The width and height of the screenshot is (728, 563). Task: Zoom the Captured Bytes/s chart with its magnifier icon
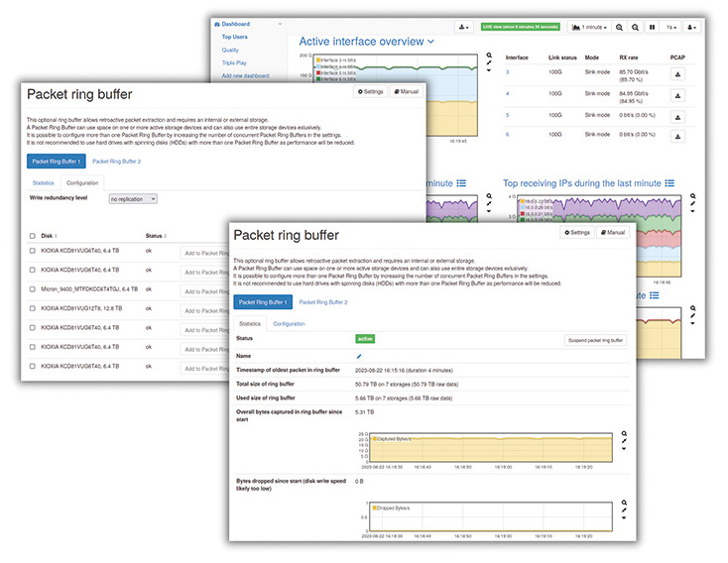tap(624, 434)
